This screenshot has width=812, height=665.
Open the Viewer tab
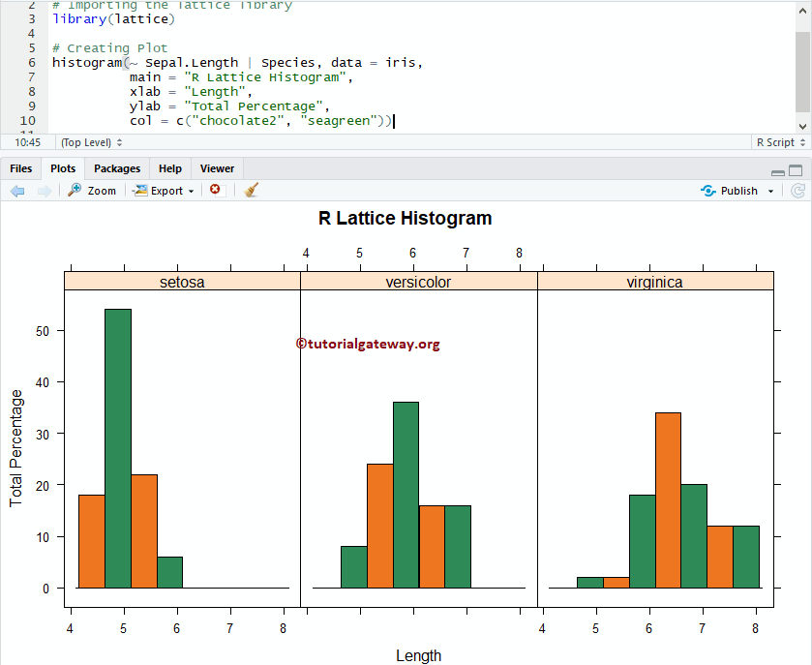coord(217,167)
